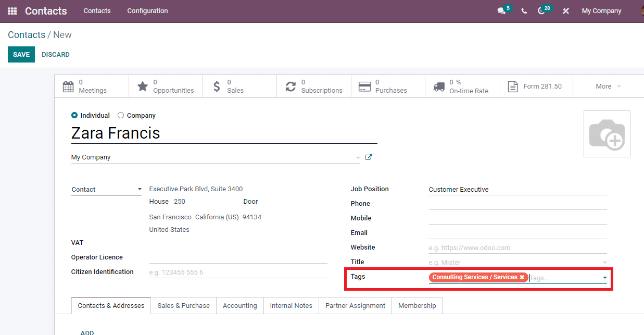
Task: Open the company external link icon
Action: point(369,157)
